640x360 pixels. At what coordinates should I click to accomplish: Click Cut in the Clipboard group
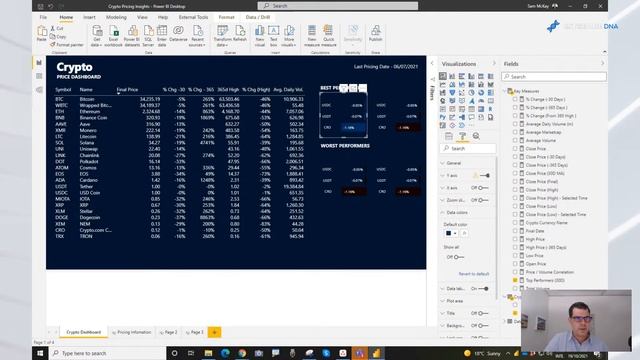pos(57,29)
